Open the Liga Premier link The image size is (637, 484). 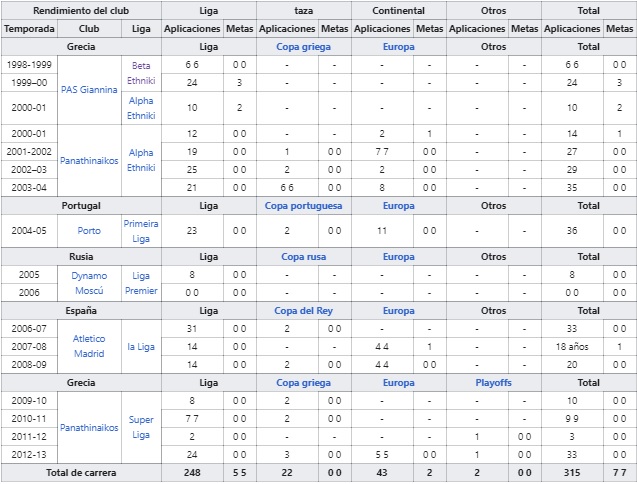coord(141,282)
